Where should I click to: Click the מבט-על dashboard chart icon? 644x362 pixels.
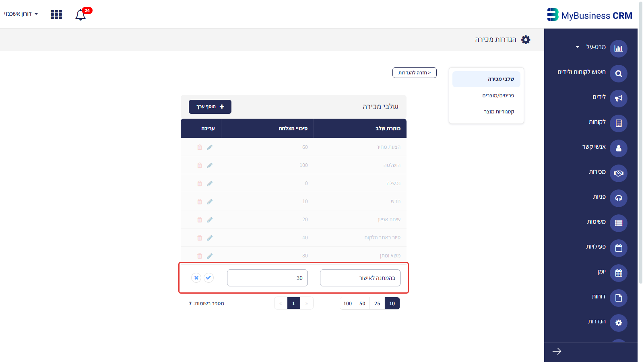tap(619, 49)
